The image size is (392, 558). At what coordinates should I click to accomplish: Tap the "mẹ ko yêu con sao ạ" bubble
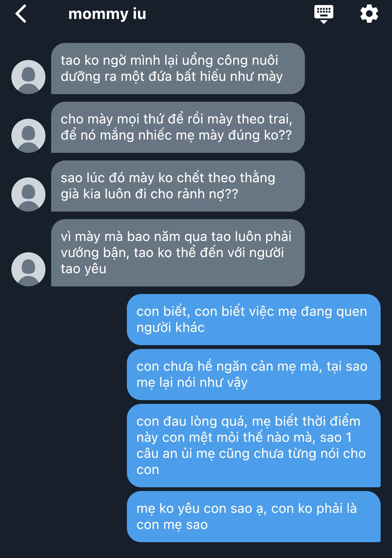pos(253,517)
